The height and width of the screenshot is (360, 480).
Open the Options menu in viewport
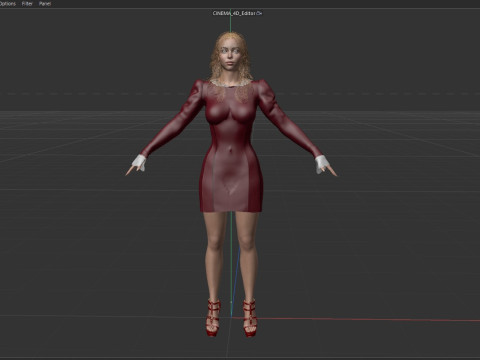(x=7, y=4)
